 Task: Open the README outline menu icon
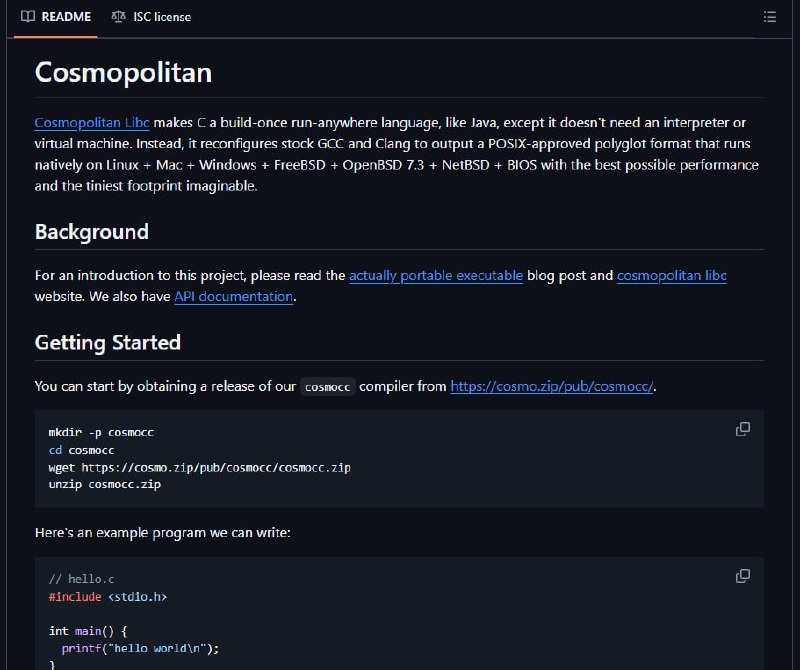point(769,17)
